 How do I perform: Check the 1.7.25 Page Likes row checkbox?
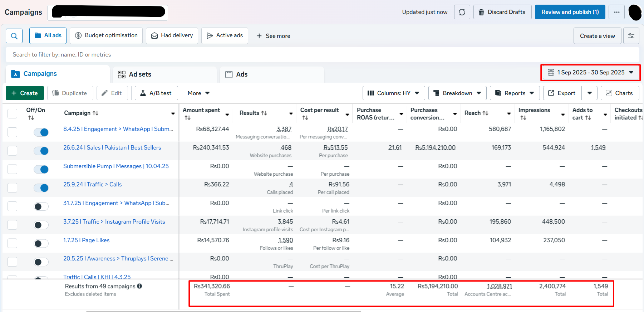tap(13, 244)
